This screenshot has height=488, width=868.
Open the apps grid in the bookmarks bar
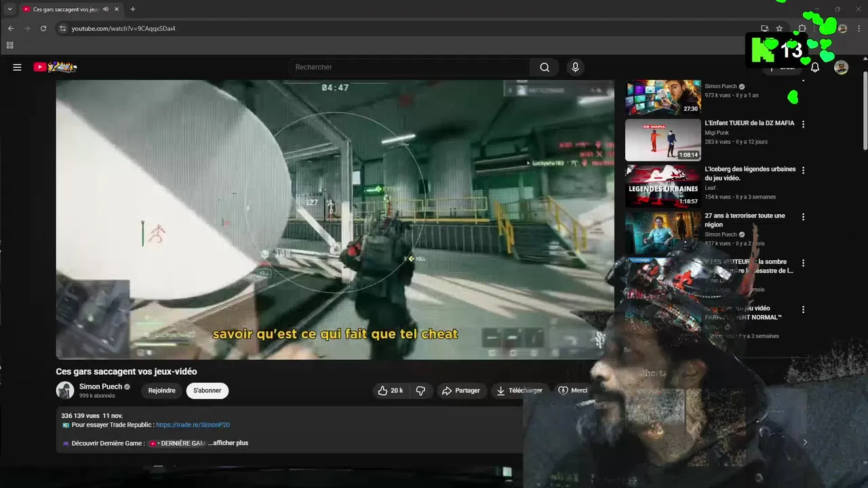(x=9, y=45)
